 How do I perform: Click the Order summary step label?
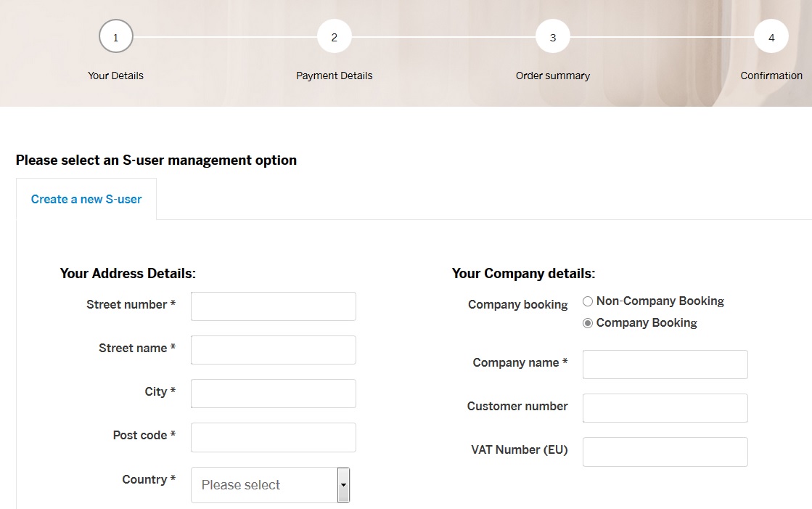pos(553,76)
